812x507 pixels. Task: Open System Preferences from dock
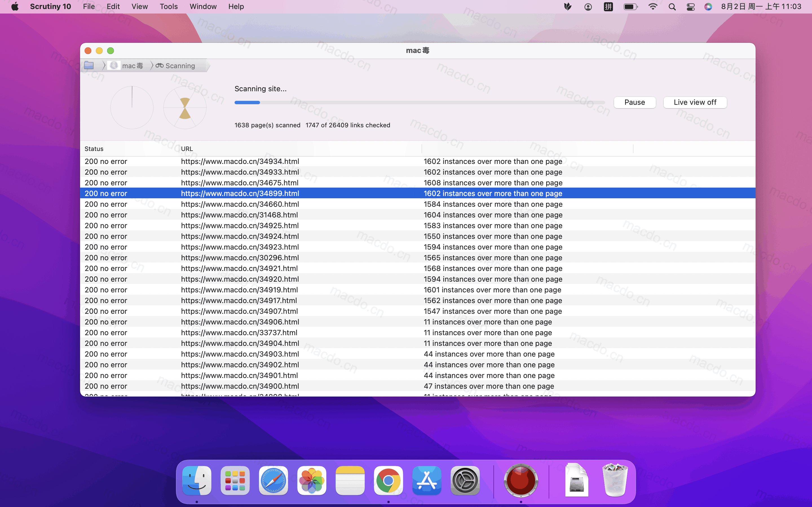click(465, 481)
